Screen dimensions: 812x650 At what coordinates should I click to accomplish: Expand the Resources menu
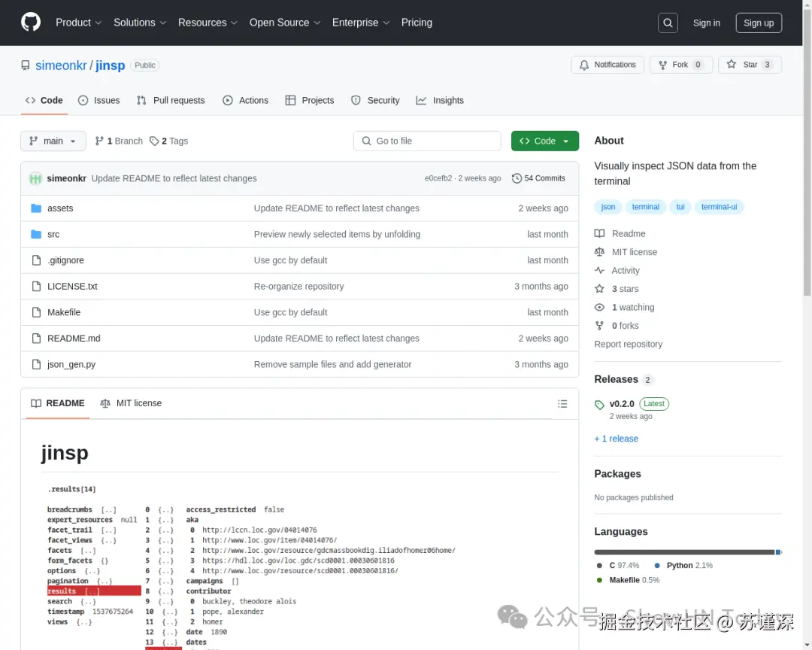point(208,23)
